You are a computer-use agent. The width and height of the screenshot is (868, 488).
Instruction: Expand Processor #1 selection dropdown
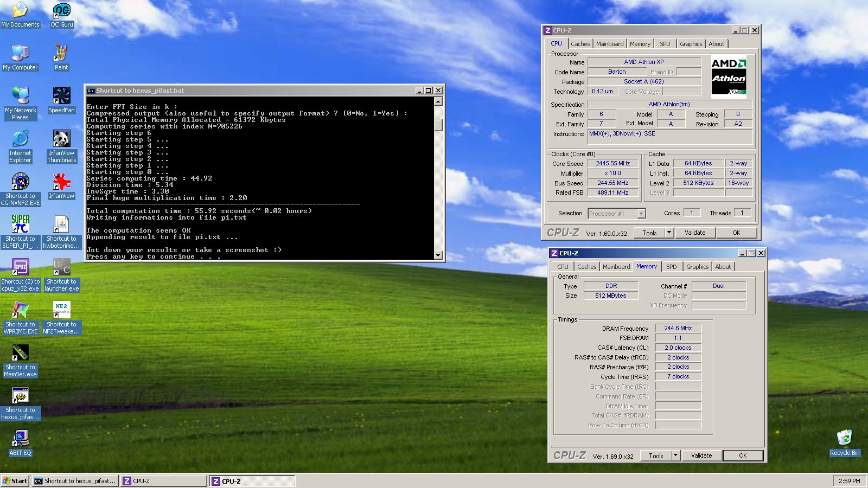(x=641, y=214)
